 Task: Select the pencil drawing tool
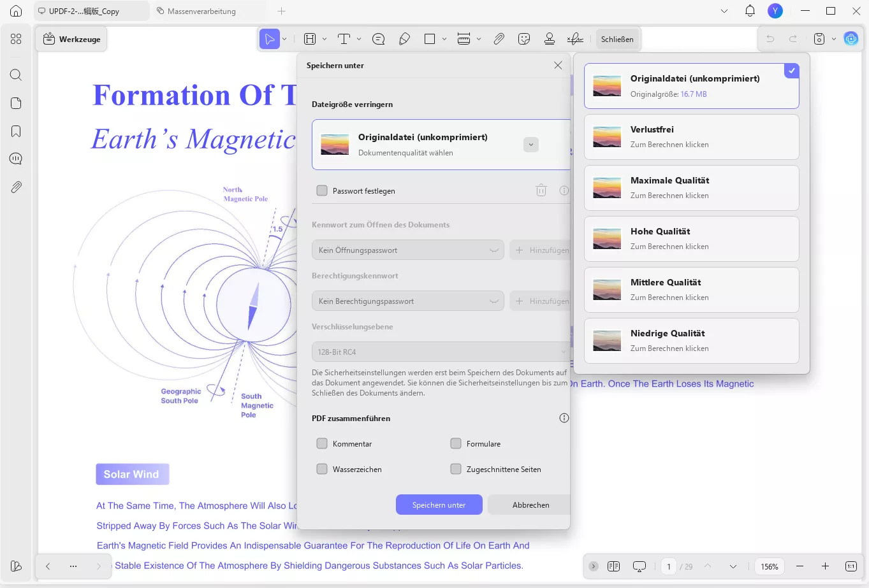coord(404,39)
